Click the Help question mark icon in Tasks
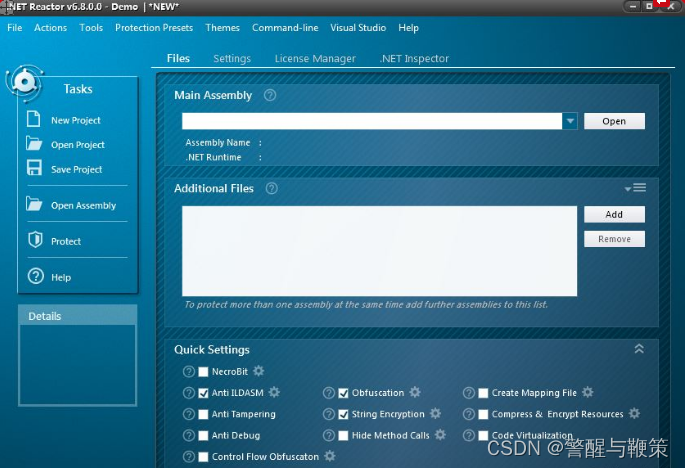 [x=35, y=276]
